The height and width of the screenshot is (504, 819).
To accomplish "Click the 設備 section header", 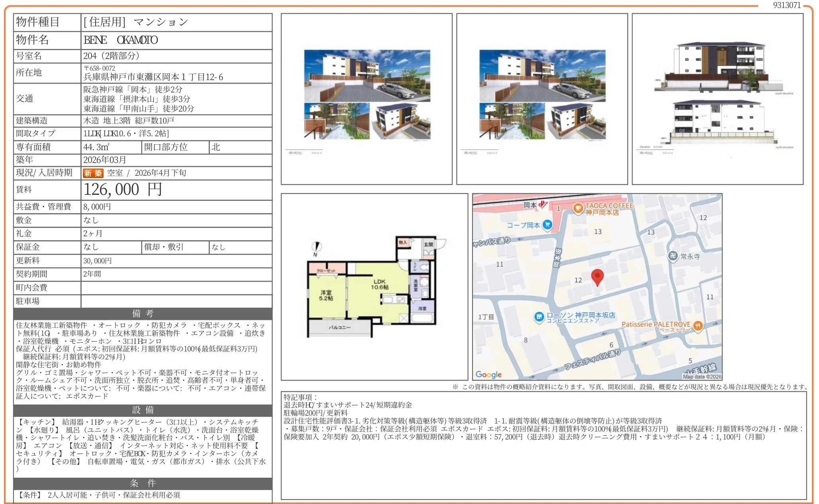I will click(143, 410).
